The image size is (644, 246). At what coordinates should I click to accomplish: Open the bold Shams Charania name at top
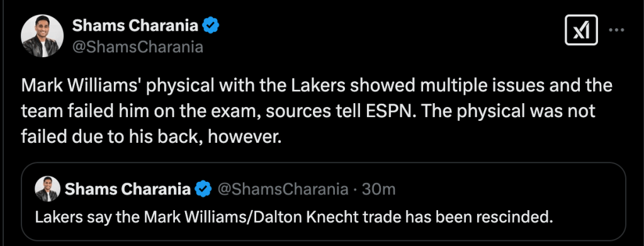coord(136,25)
